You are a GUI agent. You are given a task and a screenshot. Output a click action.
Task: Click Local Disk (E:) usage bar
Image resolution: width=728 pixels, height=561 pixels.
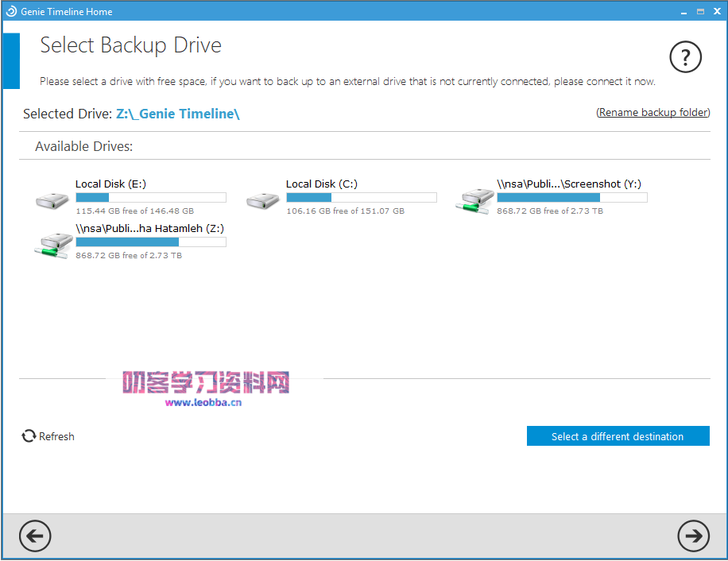(151, 197)
